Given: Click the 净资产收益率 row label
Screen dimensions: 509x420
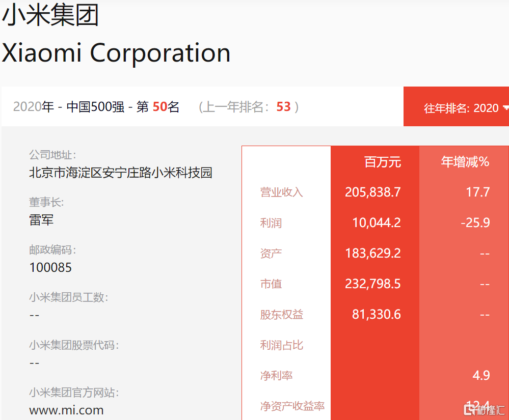Looking at the screenshot, I should tap(292, 406).
